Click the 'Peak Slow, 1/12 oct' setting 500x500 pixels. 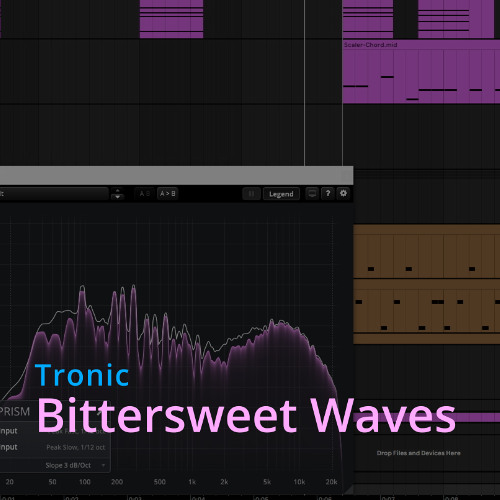[x=76, y=447]
